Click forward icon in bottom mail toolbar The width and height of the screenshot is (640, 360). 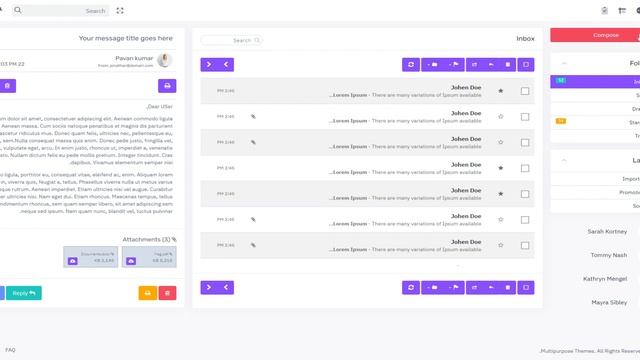474,287
